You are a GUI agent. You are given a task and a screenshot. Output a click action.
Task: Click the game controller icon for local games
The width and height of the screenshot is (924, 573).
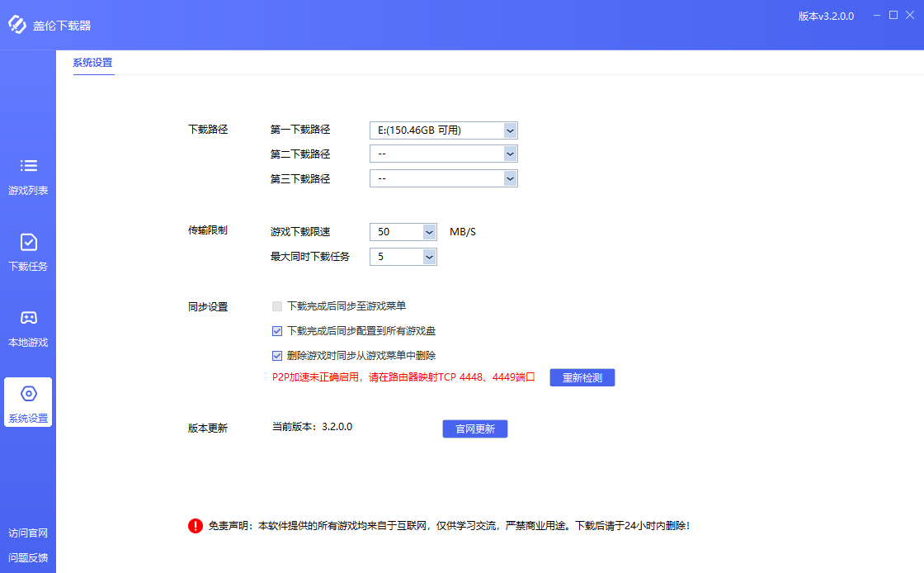(x=28, y=318)
